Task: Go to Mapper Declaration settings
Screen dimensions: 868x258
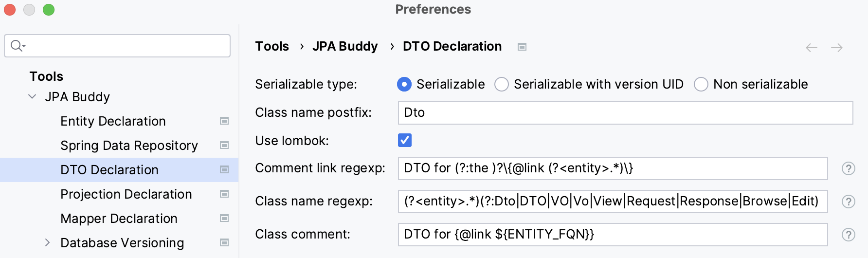Action: pos(119,219)
